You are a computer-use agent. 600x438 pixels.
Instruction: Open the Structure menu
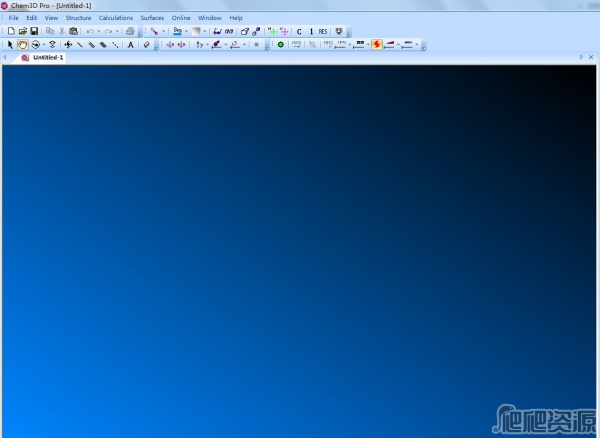(78, 18)
